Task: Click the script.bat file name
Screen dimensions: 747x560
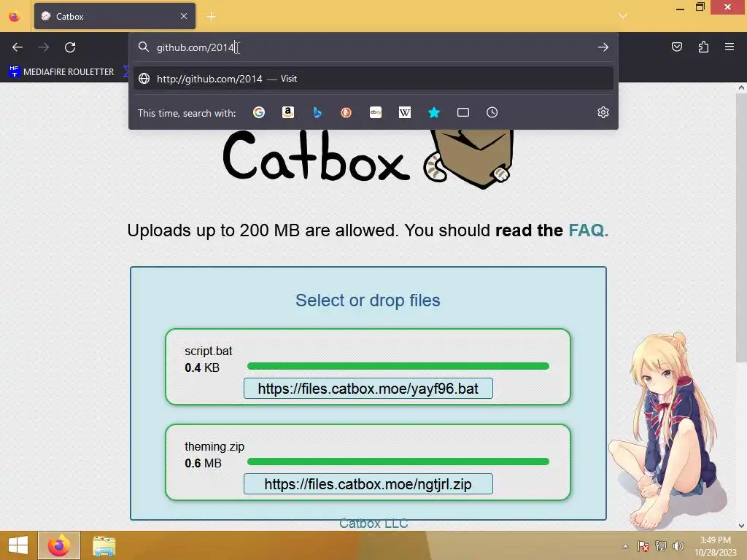Action: click(x=208, y=351)
